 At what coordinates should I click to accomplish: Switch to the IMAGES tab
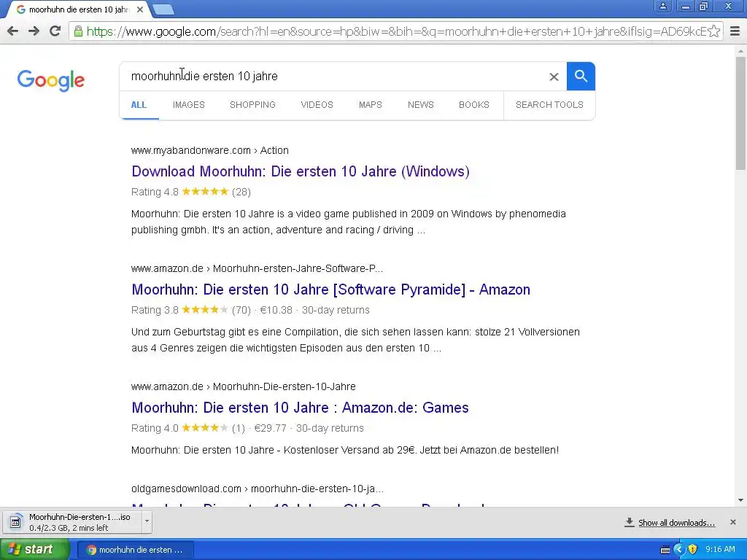coord(189,105)
